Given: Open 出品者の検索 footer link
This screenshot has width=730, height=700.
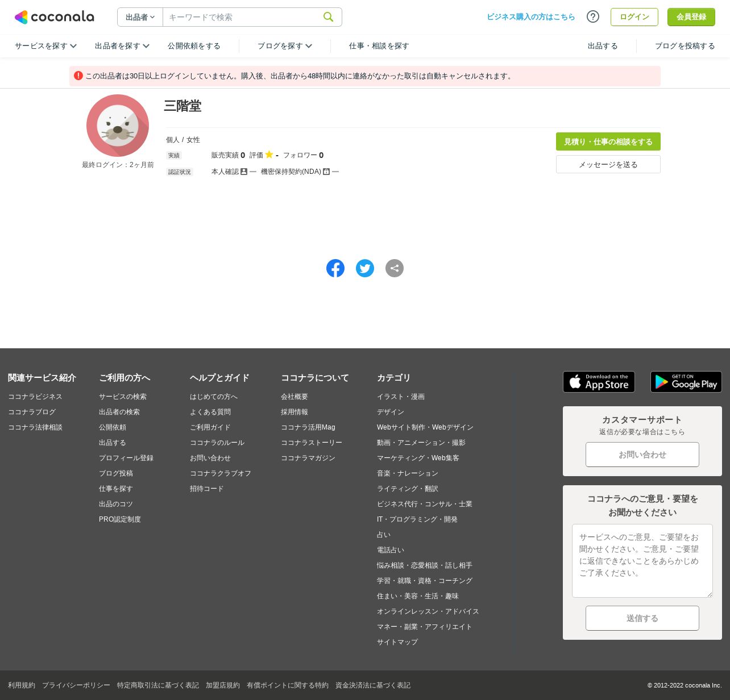Looking at the screenshot, I should (x=119, y=412).
